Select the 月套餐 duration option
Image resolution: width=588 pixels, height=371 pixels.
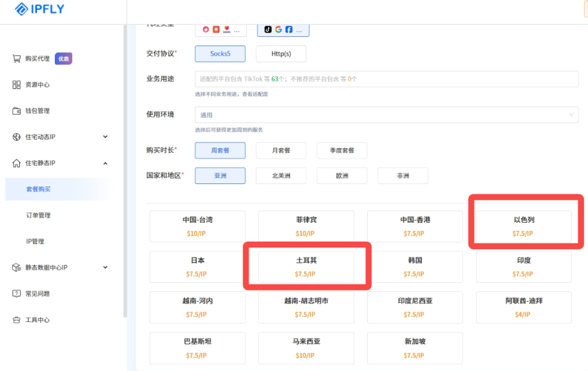tap(281, 150)
